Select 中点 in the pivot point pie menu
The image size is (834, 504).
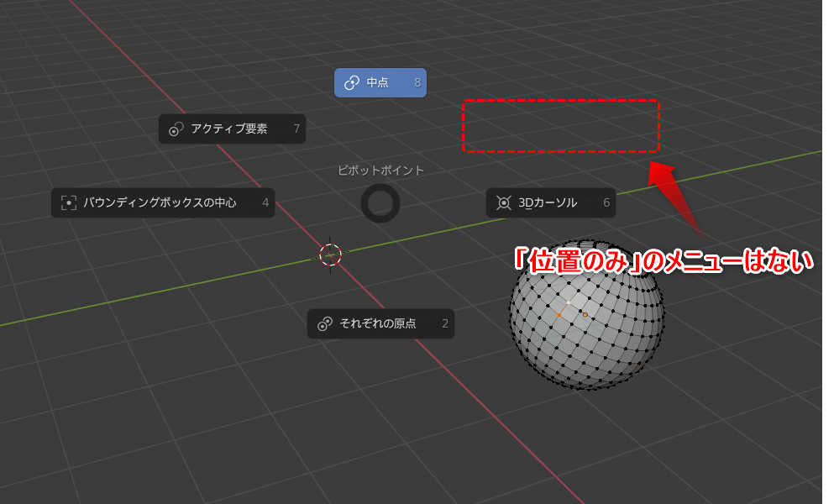(380, 82)
